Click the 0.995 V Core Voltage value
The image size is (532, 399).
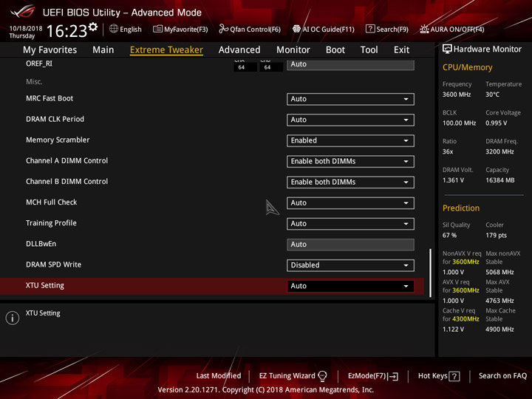point(496,123)
